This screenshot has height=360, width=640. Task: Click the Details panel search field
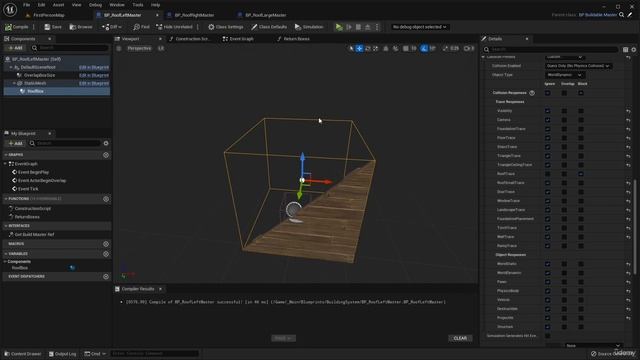[550, 49]
